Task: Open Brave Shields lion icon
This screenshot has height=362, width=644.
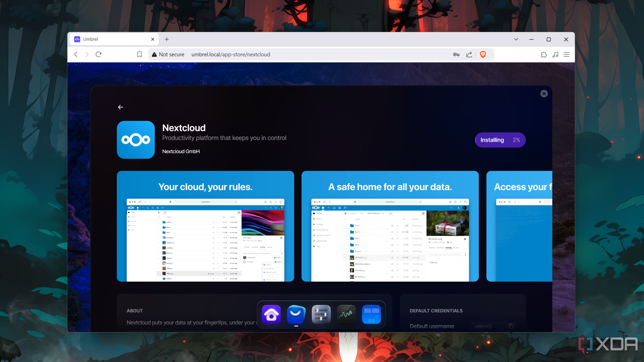Action: tap(483, 54)
